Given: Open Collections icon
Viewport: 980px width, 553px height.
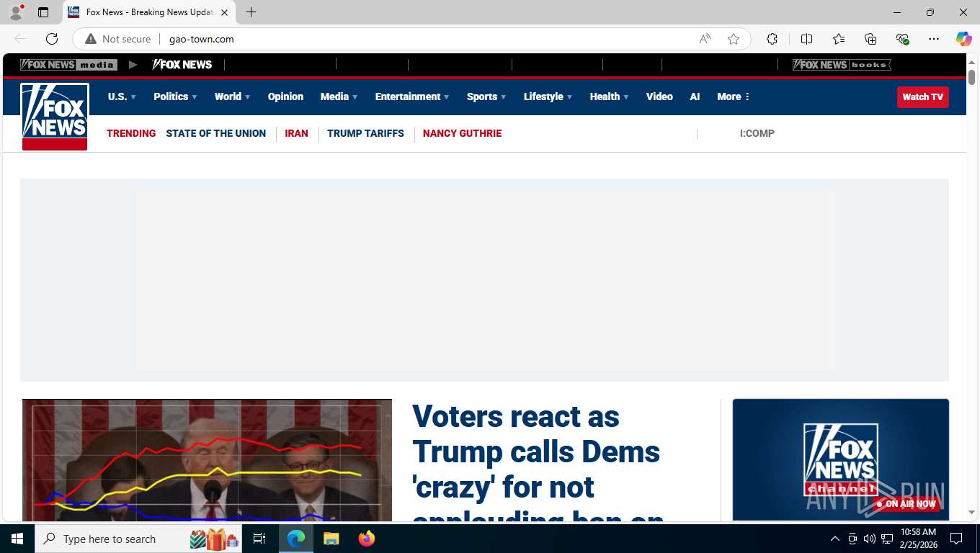Looking at the screenshot, I should (x=870, y=39).
